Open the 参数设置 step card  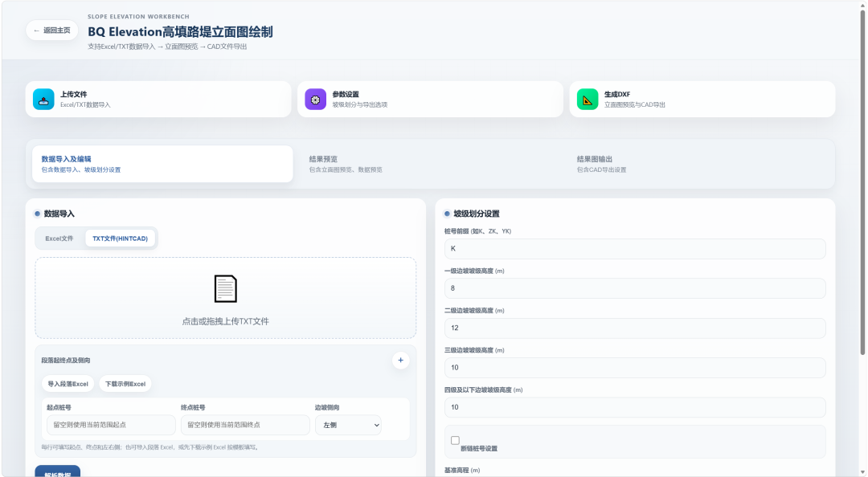(x=430, y=100)
